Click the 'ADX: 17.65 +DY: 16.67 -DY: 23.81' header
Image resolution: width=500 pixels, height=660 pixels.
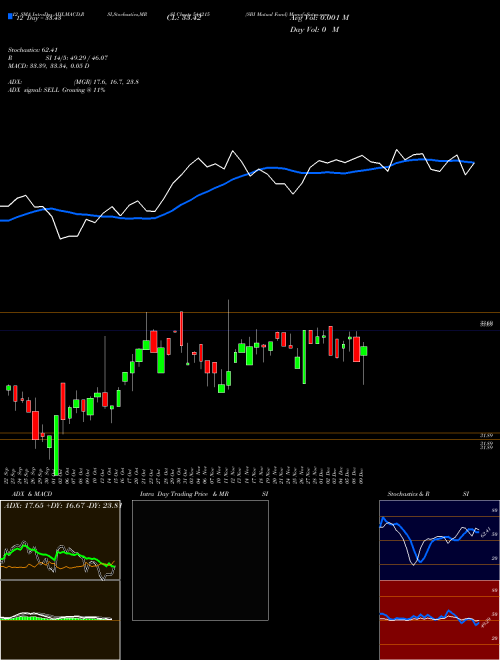(62, 506)
